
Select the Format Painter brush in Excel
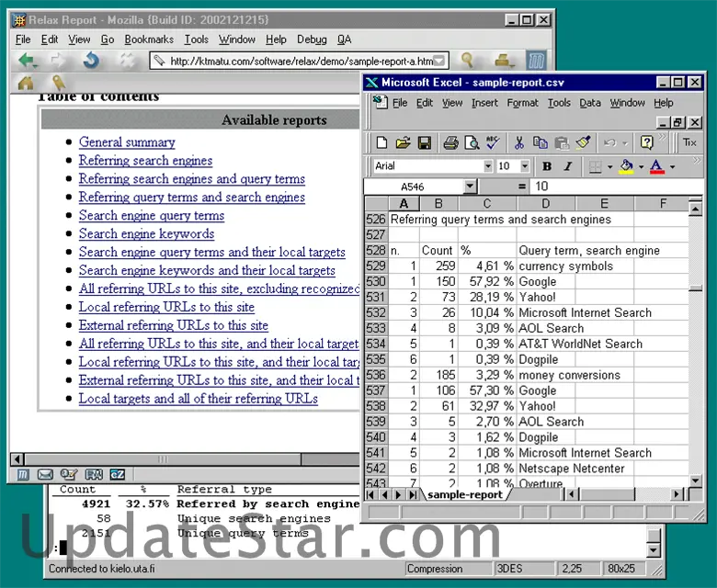point(583,143)
